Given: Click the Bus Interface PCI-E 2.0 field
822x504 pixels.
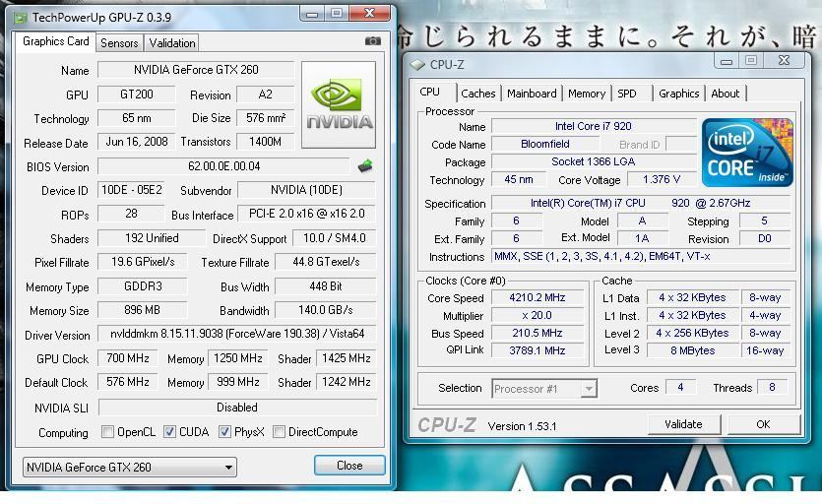Looking at the screenshot, I should click(x=307, y=214).
